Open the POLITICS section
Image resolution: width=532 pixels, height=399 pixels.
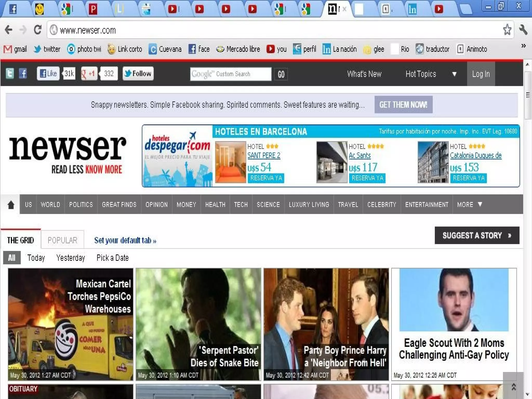coord(81,204)
